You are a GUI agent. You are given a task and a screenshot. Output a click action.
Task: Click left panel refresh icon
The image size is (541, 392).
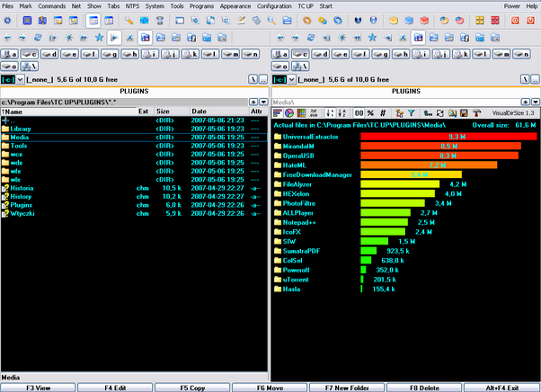tap(38, 38)
